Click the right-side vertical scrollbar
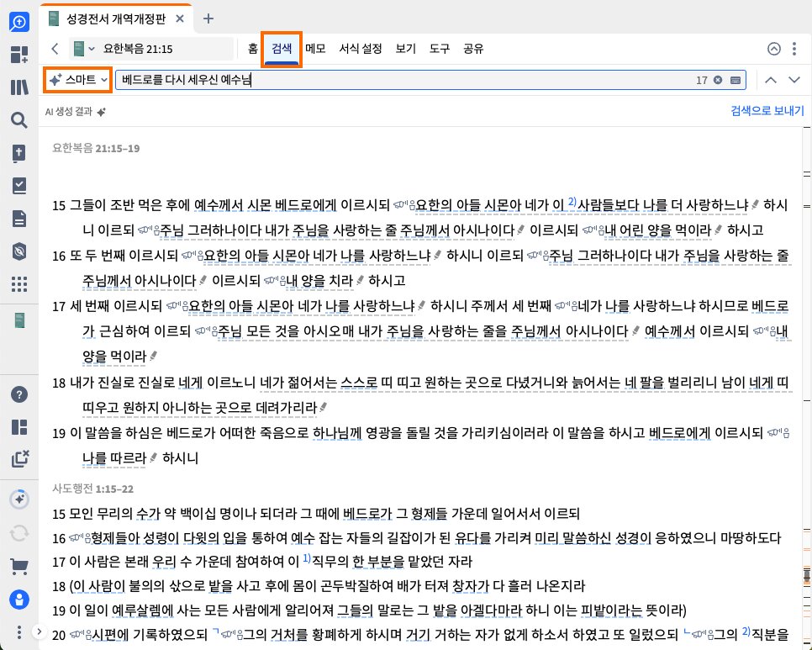The width and height of the screenshot is (812, 650). point(807,388)
